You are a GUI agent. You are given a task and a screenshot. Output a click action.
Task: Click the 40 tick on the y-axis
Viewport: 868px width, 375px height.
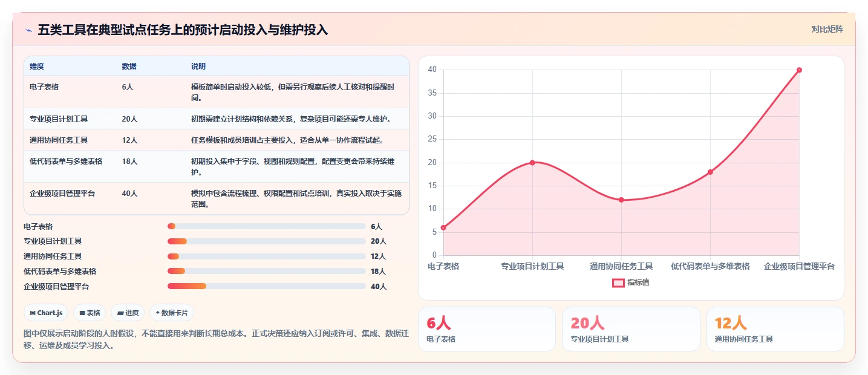point(432,70)
